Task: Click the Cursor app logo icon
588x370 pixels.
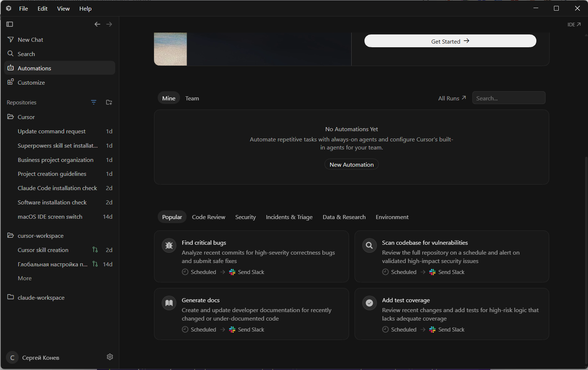Action: click(x=9, y=8)
